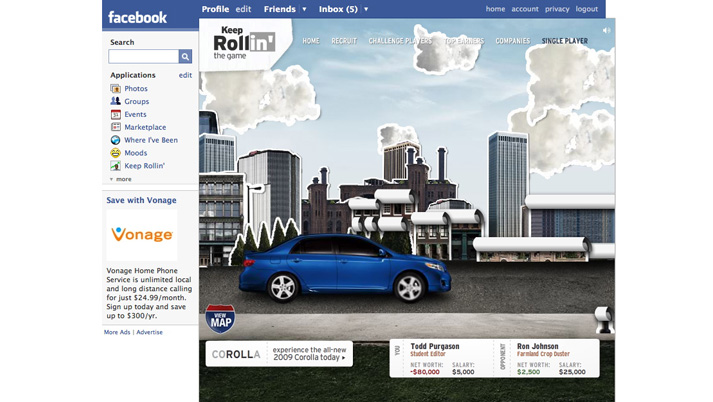Select the CHALLENGE PLAYERS tab
713x402 pixels.
(x=400, y=41)
